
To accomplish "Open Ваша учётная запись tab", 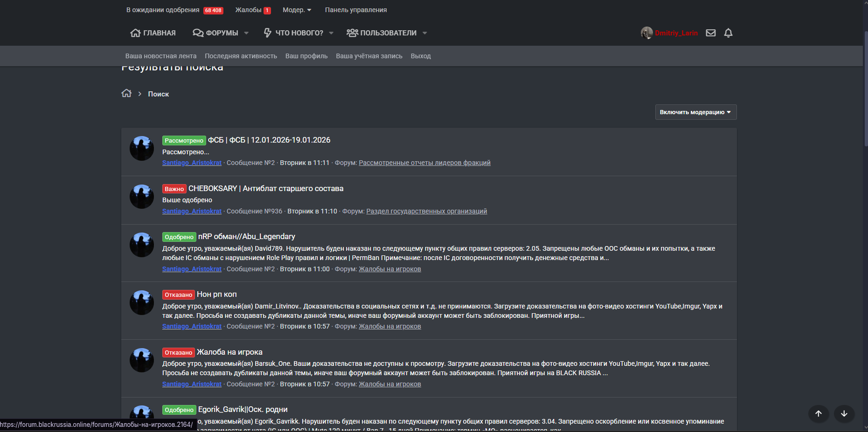I will (369, 56).
